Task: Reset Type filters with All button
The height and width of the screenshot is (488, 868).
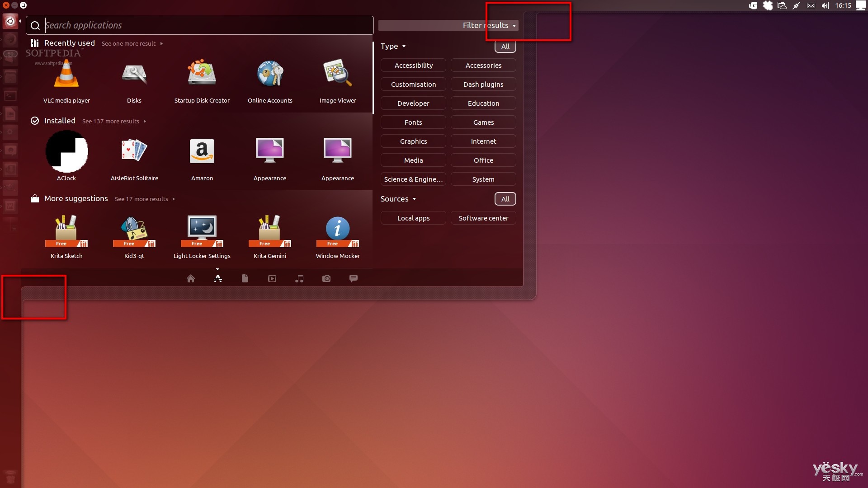Action: coord(505,47)
